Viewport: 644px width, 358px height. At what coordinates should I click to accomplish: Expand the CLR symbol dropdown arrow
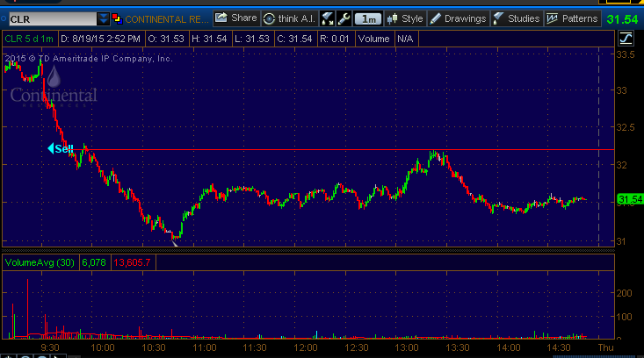click(x=105, y=18)
